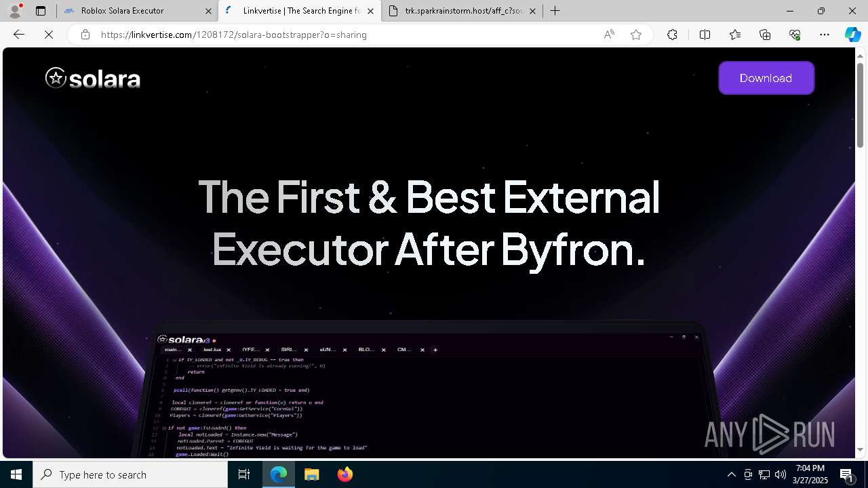Stop loading the page
This screenshot has height=488, width=868.
(x=49, y=35)
